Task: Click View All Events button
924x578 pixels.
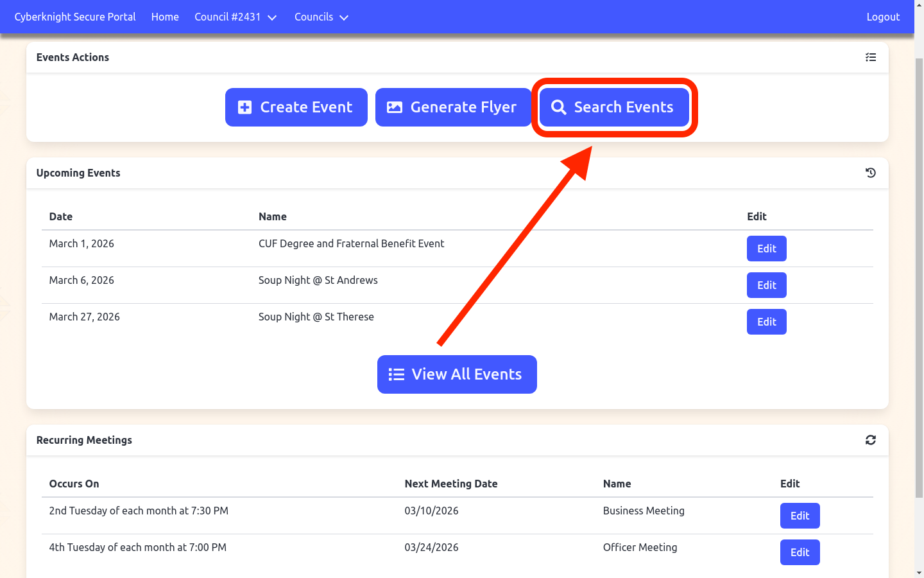Action: pos(457,374)
